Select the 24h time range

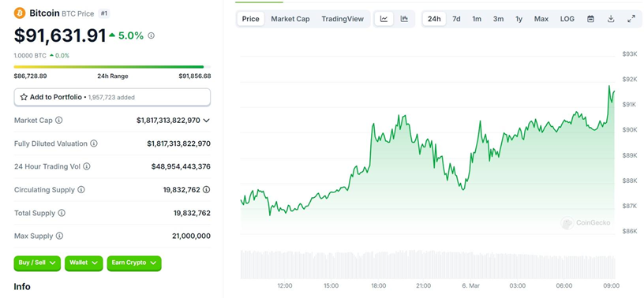434,19
